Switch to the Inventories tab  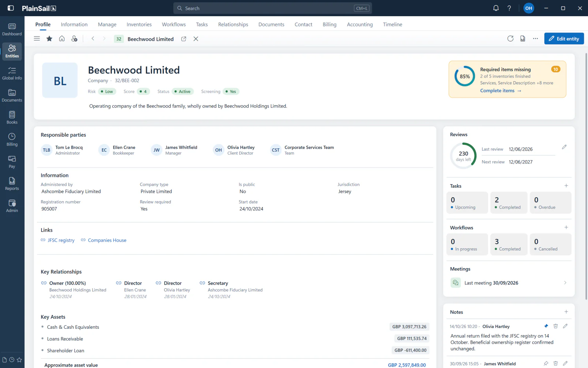(139, 25)
